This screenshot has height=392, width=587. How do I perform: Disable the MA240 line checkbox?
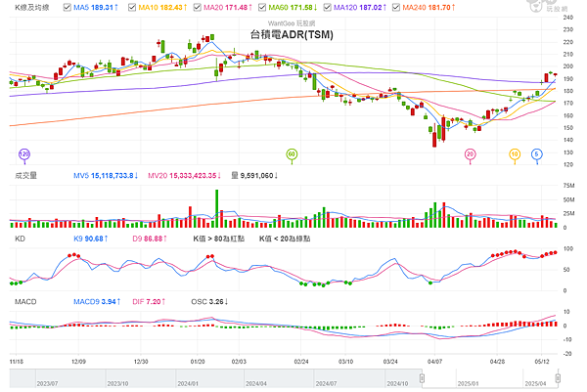395,7
